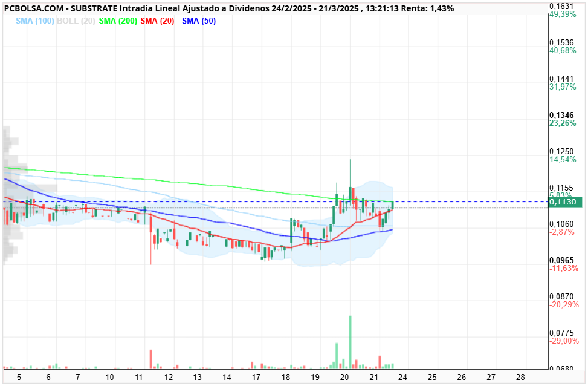Click the red SMA (20) legend label
The width and height of the screenshot is (588, 386).
coord(157,21)
